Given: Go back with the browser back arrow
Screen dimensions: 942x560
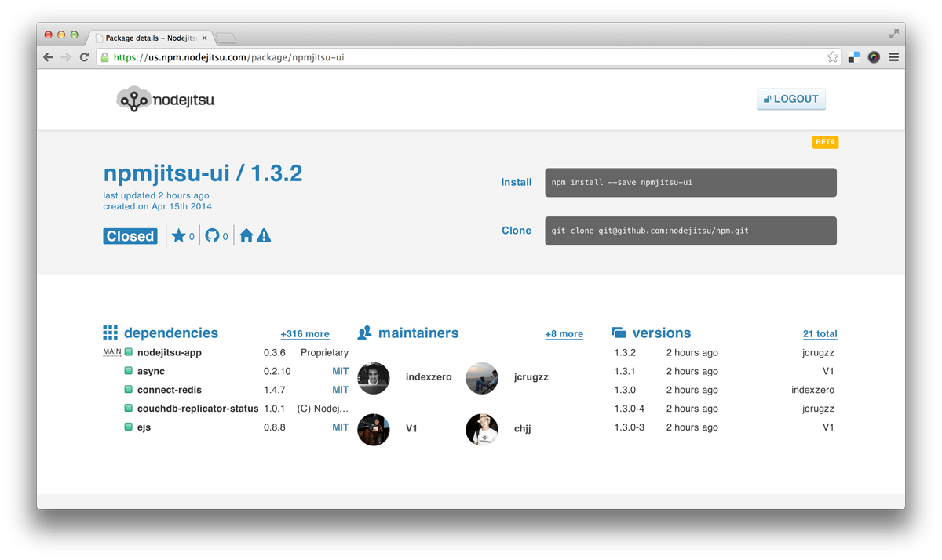Looking at the screenshot, I should [x=49, y=57].
